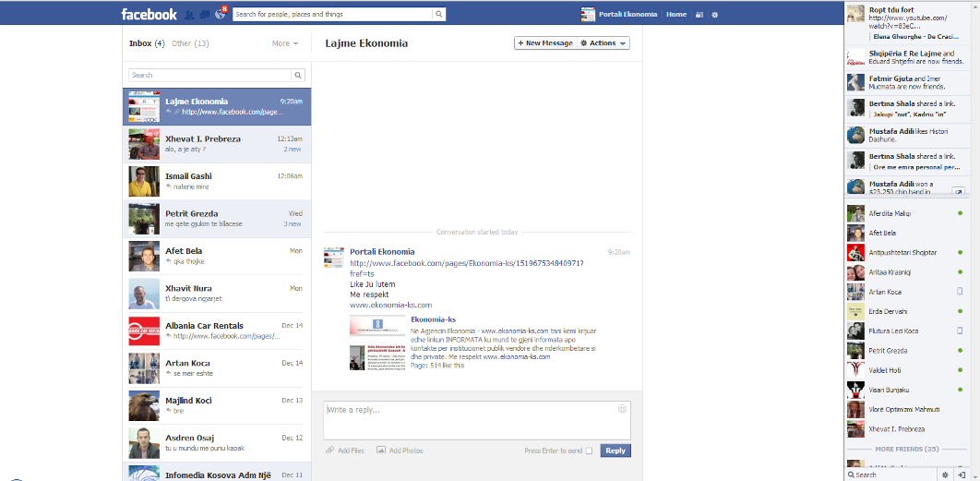Click Portali Ekonomia sender name in conversation
The height and width of the screenshot is (481, 980).
click(382, 252)
